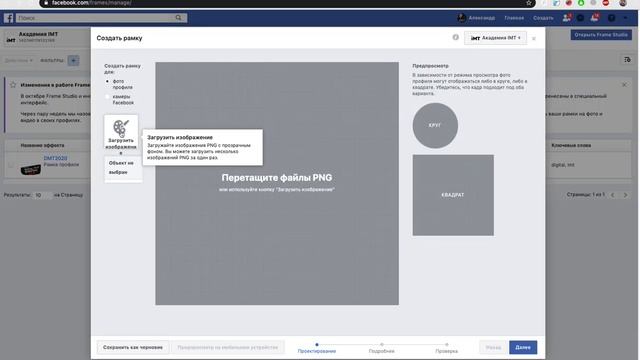This screenshot has height=360, width=640.
Task: Click the search magnifier icon
Action: coord(178,18)
